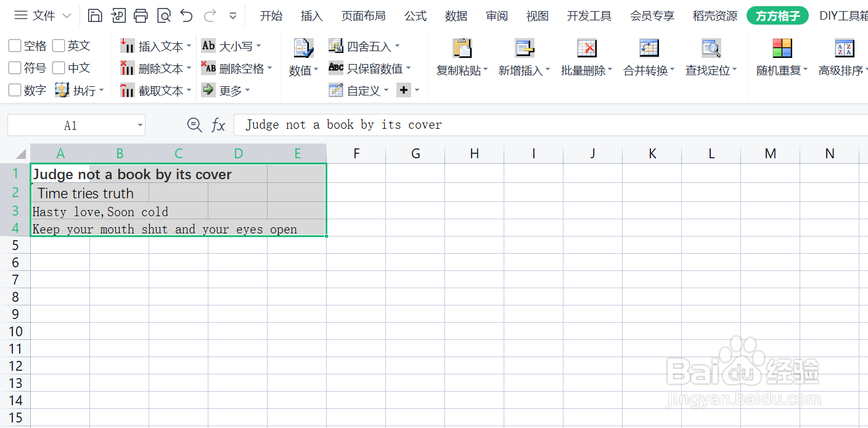Click the 随机重复 (Random Repeat) icon
868x428 pixels.
pyautogui.click(x=782, y=48)
